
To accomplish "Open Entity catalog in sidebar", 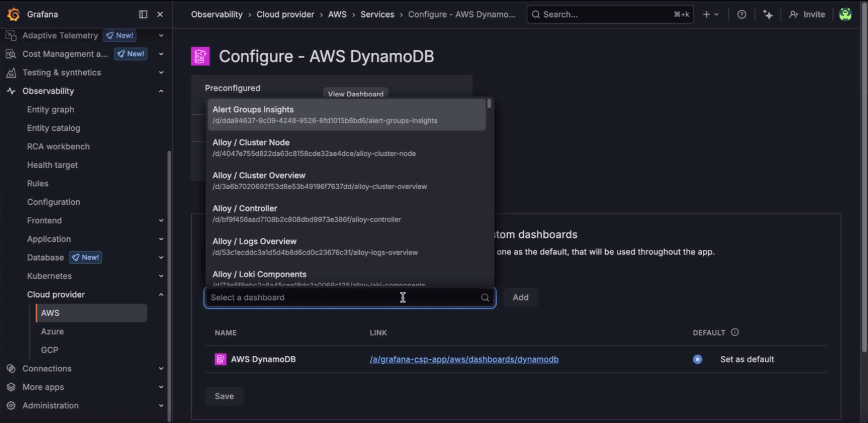I will click(54, 128).
